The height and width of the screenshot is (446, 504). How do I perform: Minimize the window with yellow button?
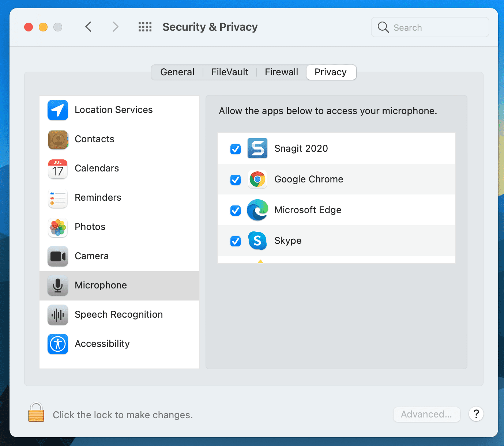[x=43, y=27]
